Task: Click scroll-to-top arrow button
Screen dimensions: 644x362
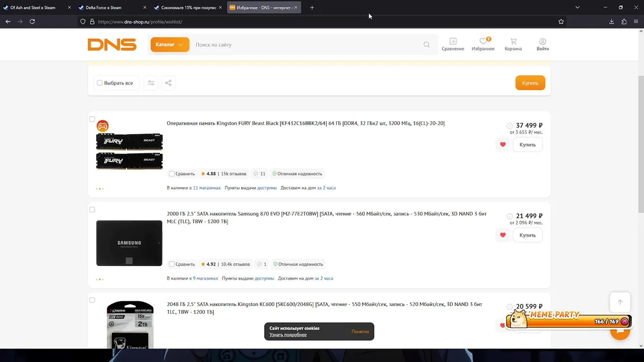Action: (620, 302)
